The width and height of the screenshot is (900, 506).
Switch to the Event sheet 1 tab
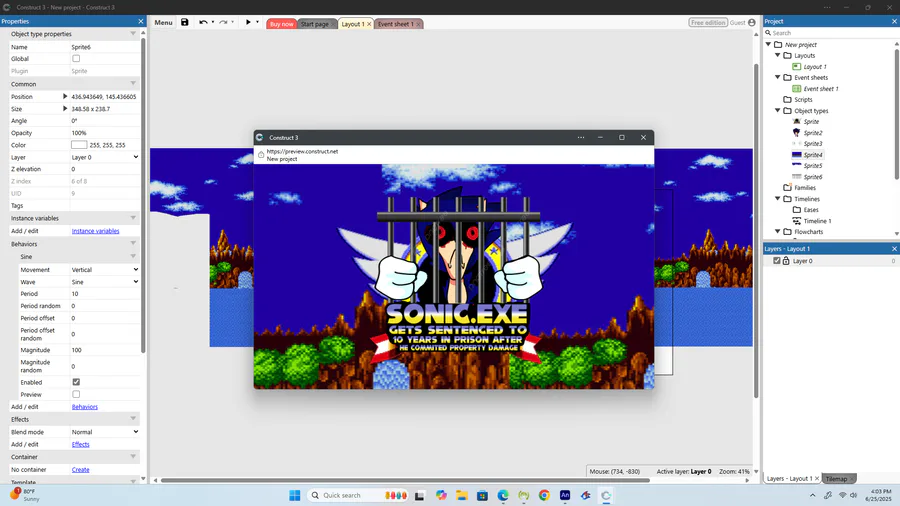(395, 24)
